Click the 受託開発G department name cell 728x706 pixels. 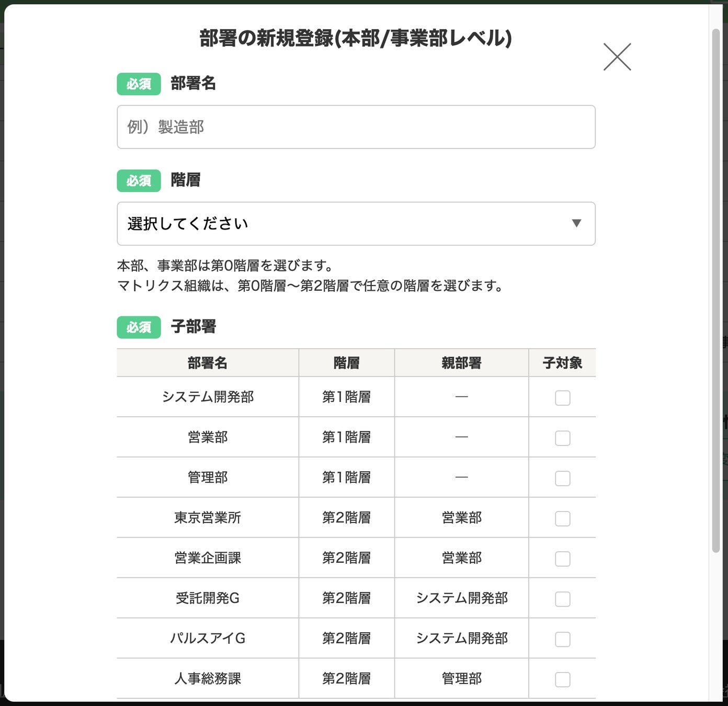(208, 598)
